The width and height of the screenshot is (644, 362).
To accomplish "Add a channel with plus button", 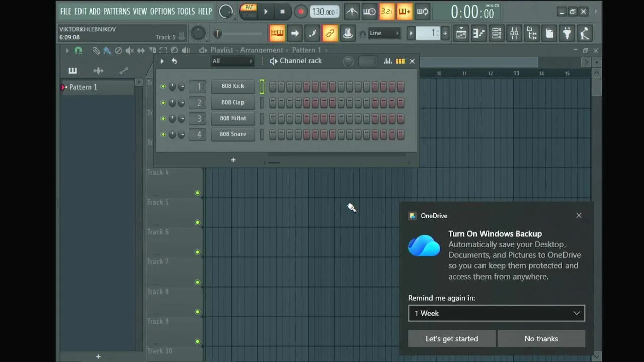I will pos(233,160).
